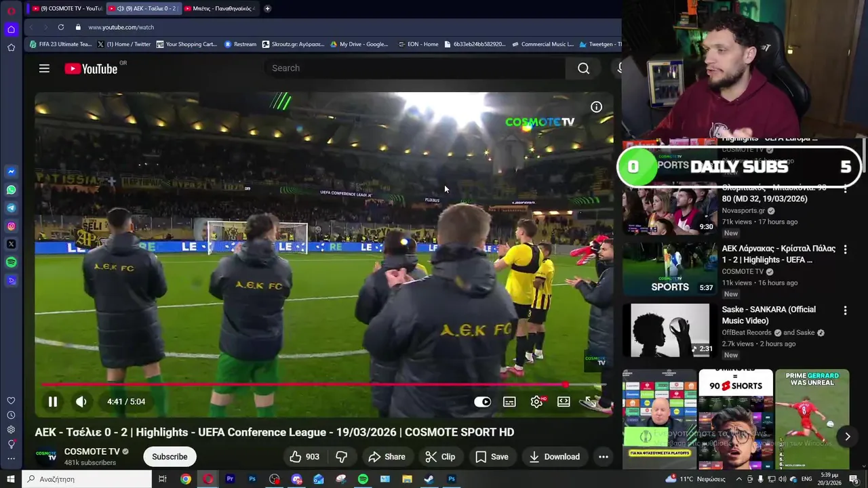Open options for Novasports.gr video
Screen dimensions: 868x488
pyautogui.click(x=845, y=188)
